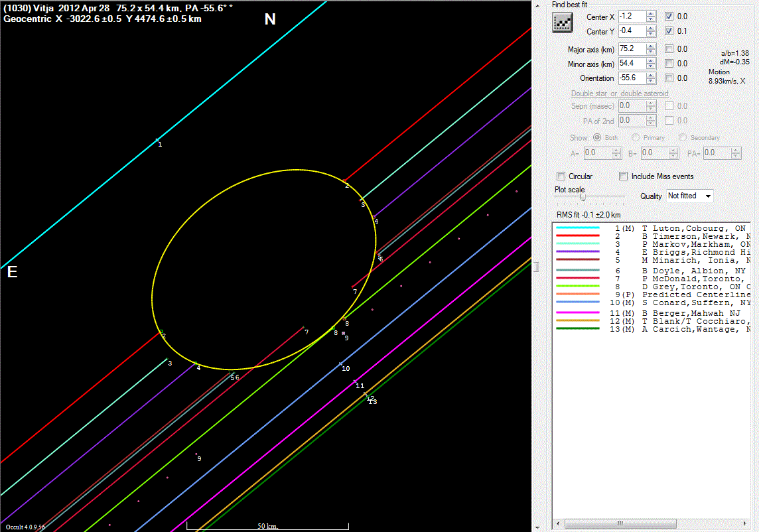The height and width of the screenshot is (532, 759).
Task: Enable the Center X fit checkbox
Action: click(x=669, y=17)
